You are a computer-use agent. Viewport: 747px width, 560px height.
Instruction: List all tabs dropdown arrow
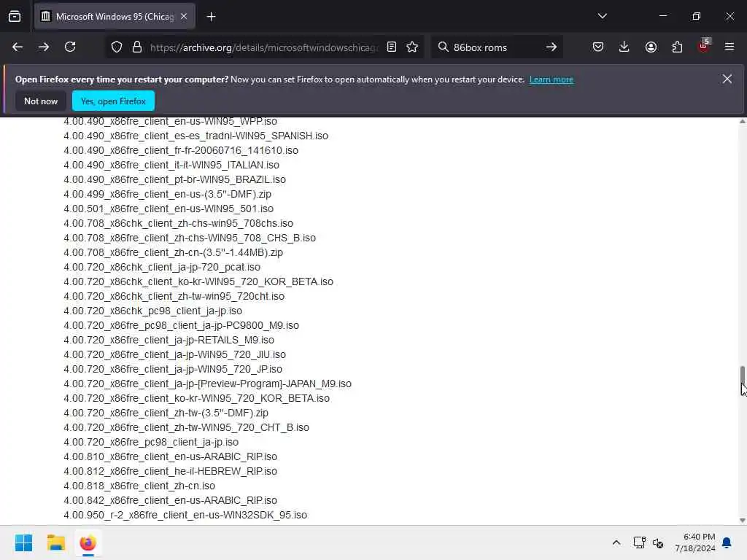coord(602,16)
